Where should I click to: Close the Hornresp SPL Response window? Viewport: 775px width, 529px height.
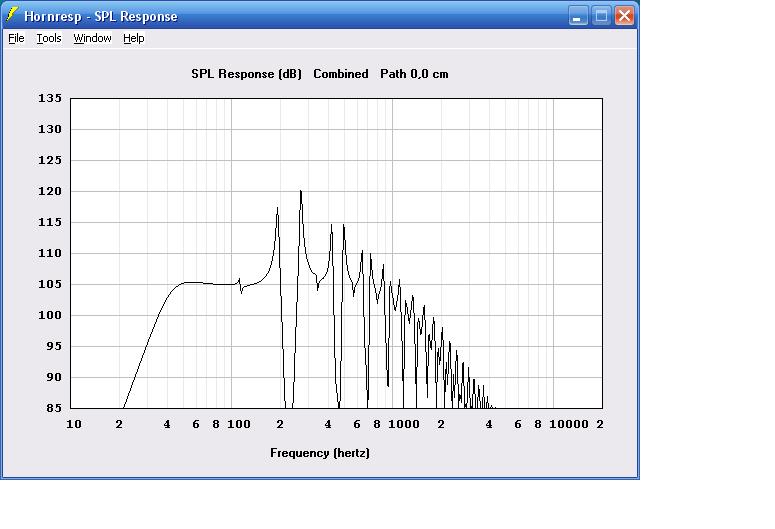click(x=624, y=16)
